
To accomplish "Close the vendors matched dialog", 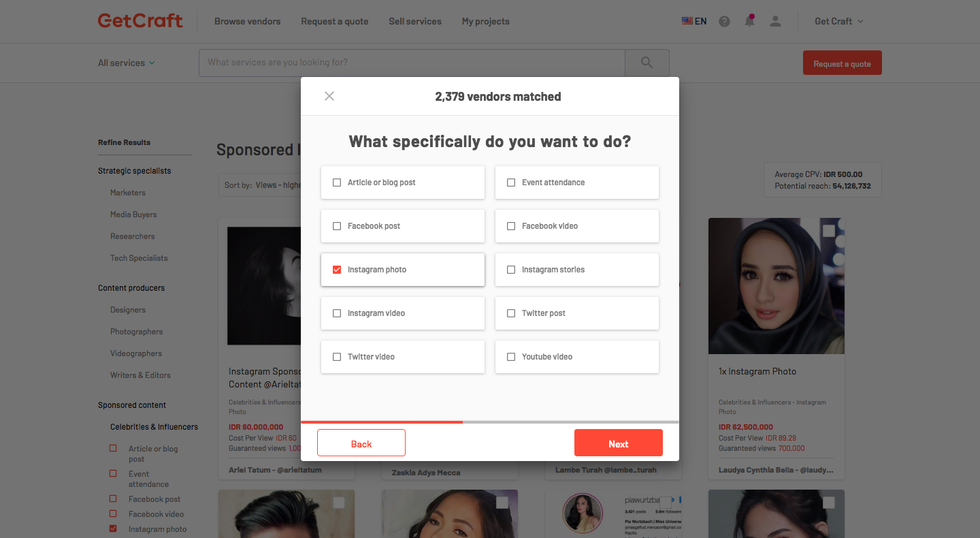I will 329,96.
